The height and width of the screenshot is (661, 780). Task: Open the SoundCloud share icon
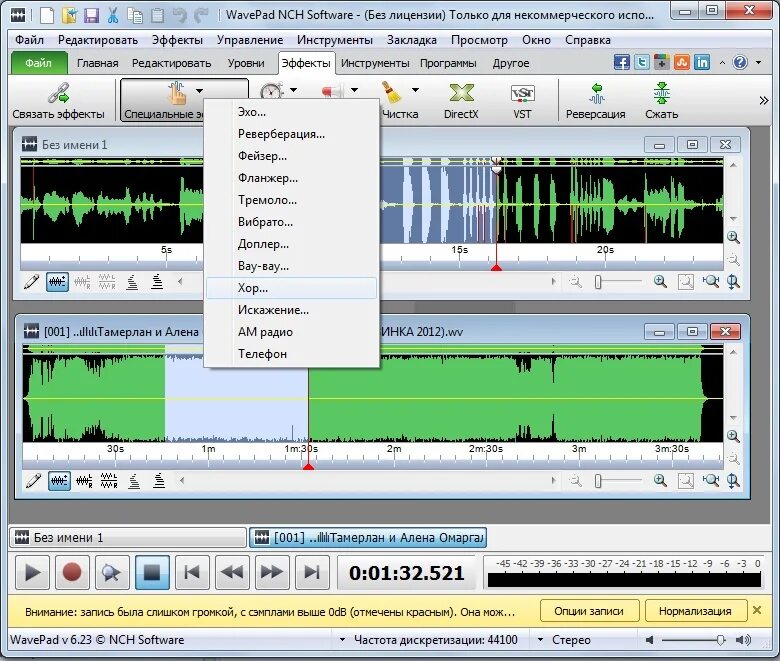tap(682, 63)
